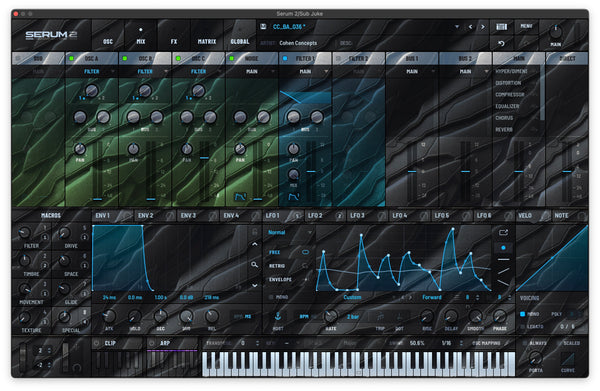Toggle Noise oscillator enable light
Viewport: 600px width, 391px height.
pos(232,59)
